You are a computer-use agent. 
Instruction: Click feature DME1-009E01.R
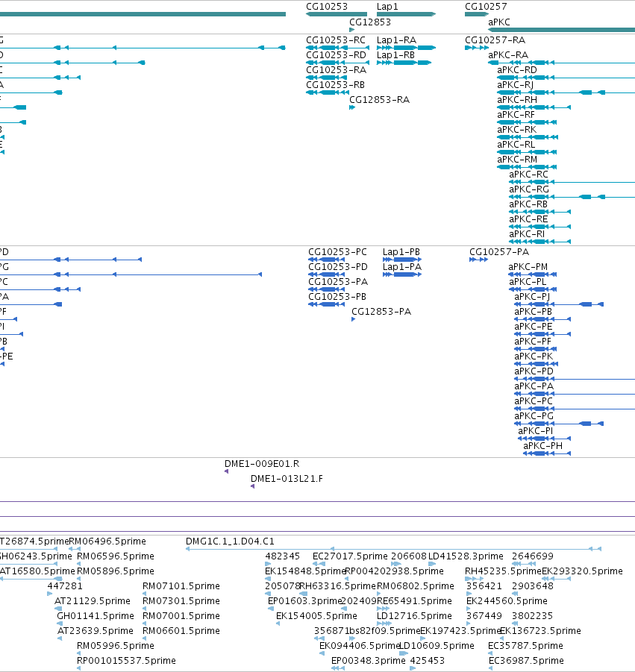coord(262,464)
